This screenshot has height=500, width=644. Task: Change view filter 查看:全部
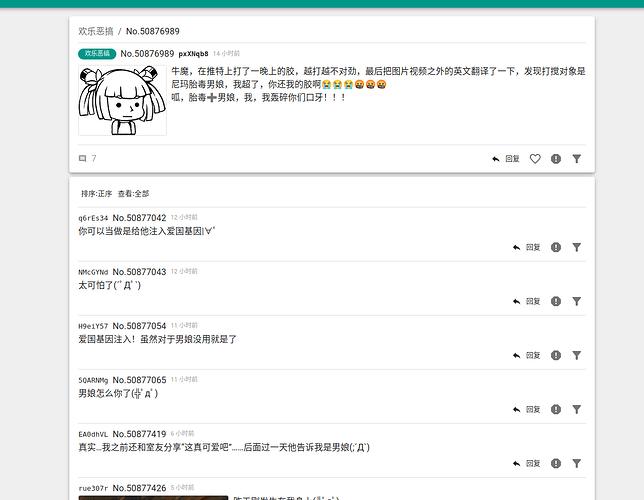133,194
